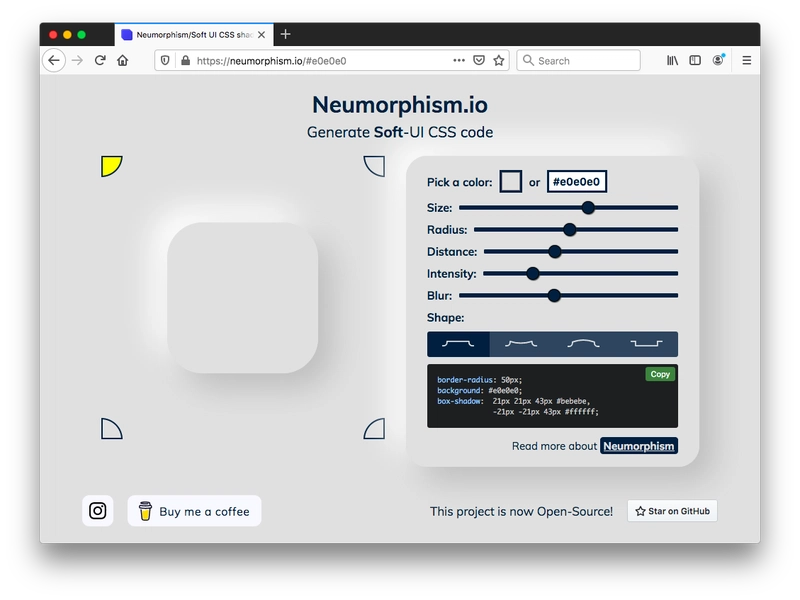Click the hex color input #e0e0e0
Screen dimensions: 800x600
(x=577, y=182)
